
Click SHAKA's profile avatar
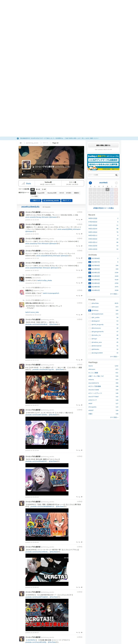(x=22, y=279)
